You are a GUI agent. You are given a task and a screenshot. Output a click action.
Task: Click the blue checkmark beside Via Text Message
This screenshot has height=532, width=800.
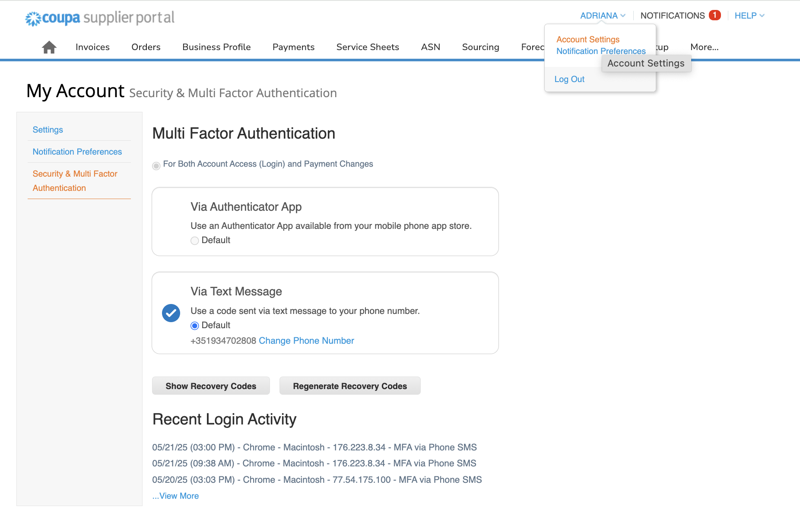171,313
